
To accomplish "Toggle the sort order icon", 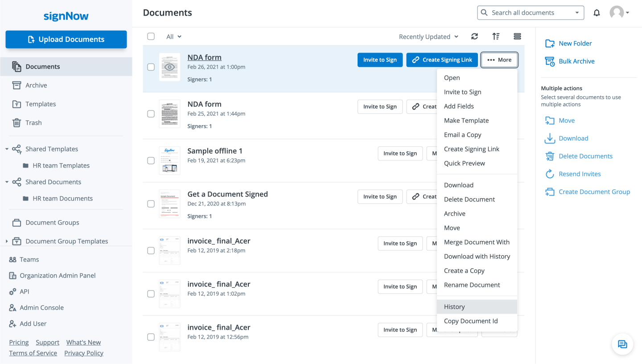I will pos(496,37).
